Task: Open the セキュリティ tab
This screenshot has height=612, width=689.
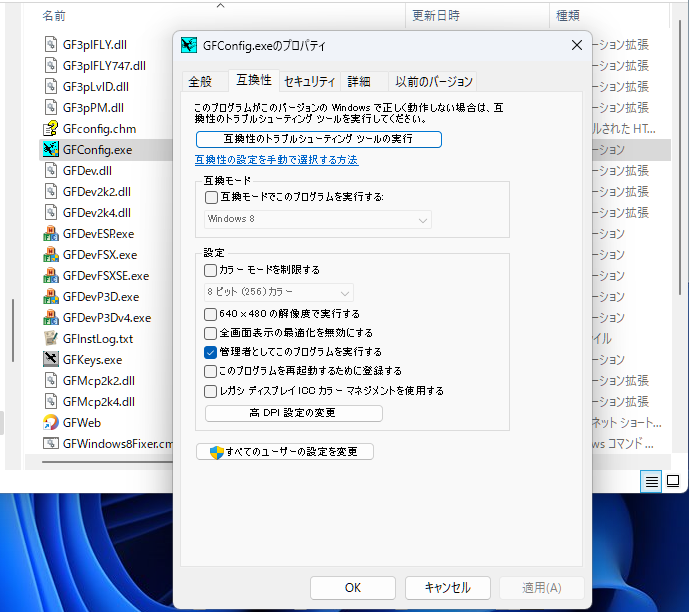Action: [310, 82]
